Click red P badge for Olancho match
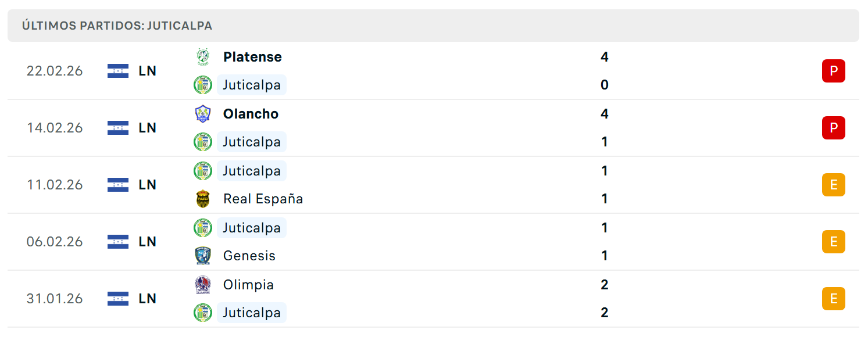The image size is (868, 337). point(833,128)
